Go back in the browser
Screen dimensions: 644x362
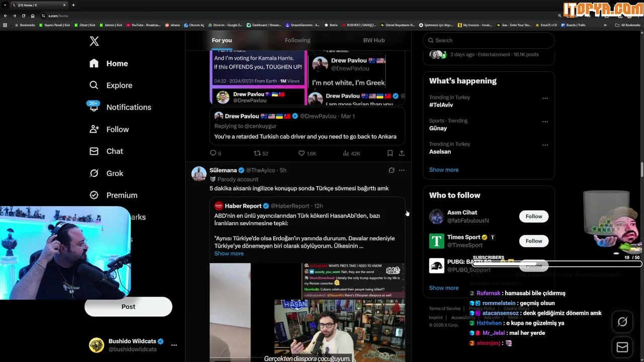click(6, 16)
